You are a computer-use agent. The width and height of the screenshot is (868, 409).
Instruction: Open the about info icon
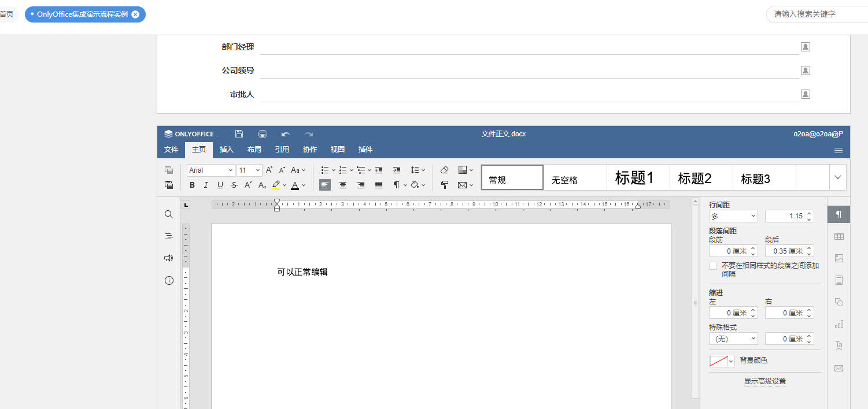point(169,280)
